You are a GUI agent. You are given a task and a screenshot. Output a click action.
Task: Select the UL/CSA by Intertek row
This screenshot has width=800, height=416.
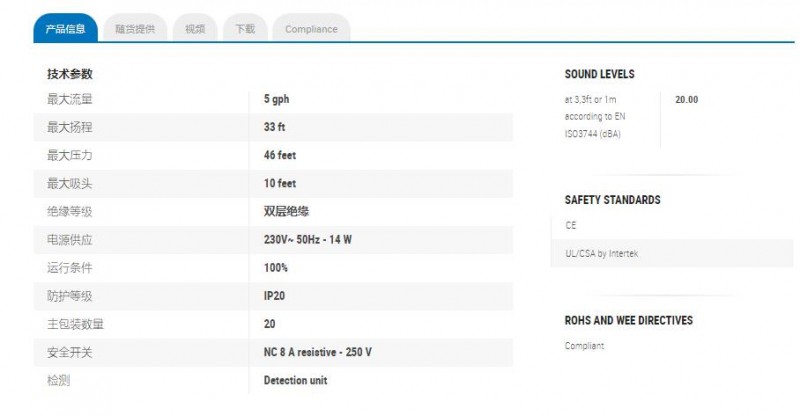[672, 253]
